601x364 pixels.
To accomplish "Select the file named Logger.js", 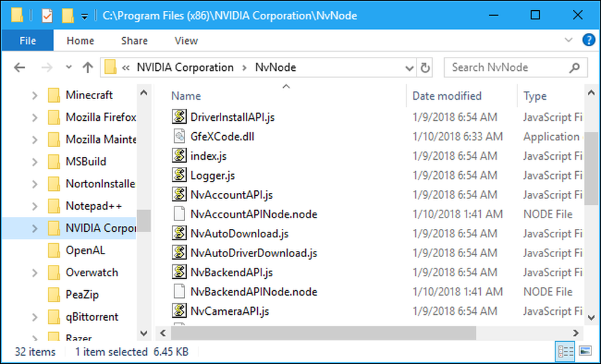I will (213, 176).
